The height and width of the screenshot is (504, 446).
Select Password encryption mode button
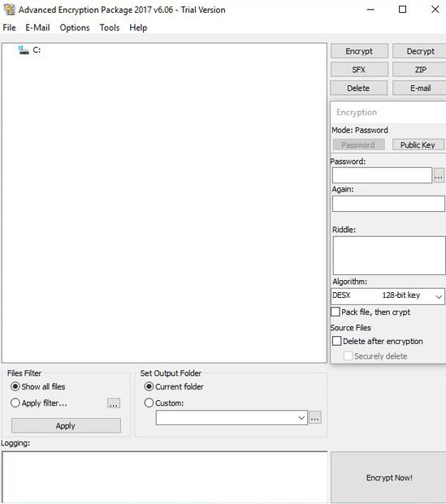point(358,145)
